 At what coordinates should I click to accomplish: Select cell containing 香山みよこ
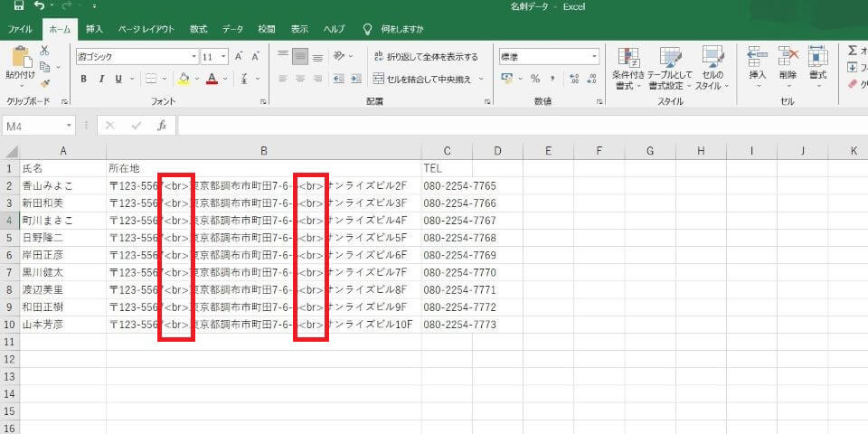tap(62, 185)
